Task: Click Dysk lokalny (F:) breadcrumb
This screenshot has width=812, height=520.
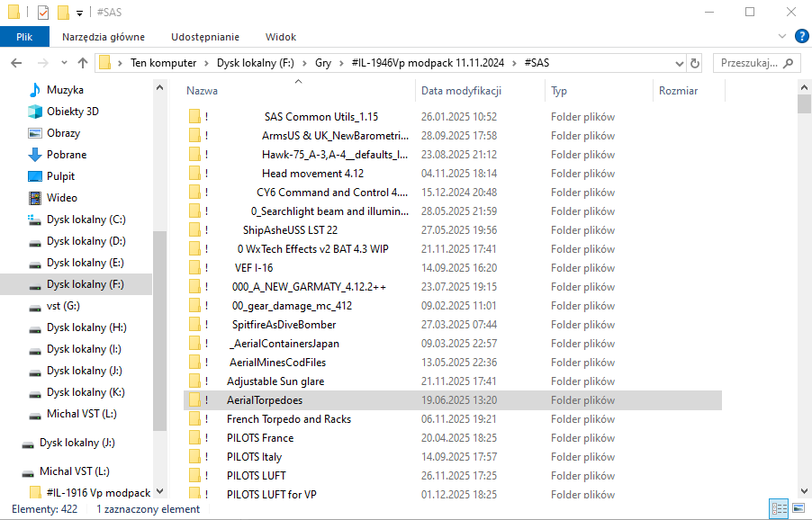Action: tap(256, 63)
